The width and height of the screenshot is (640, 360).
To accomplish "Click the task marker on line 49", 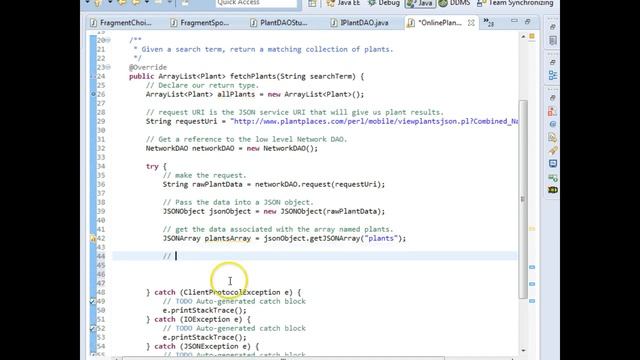I will 93,301.
